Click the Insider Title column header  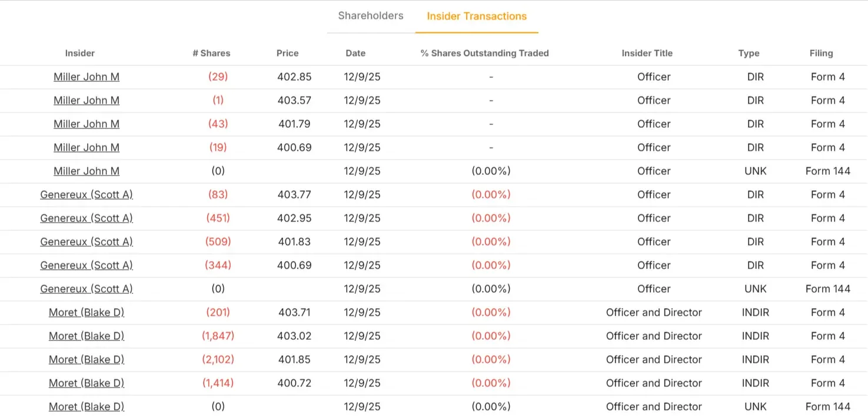click(x=647, y=53)
